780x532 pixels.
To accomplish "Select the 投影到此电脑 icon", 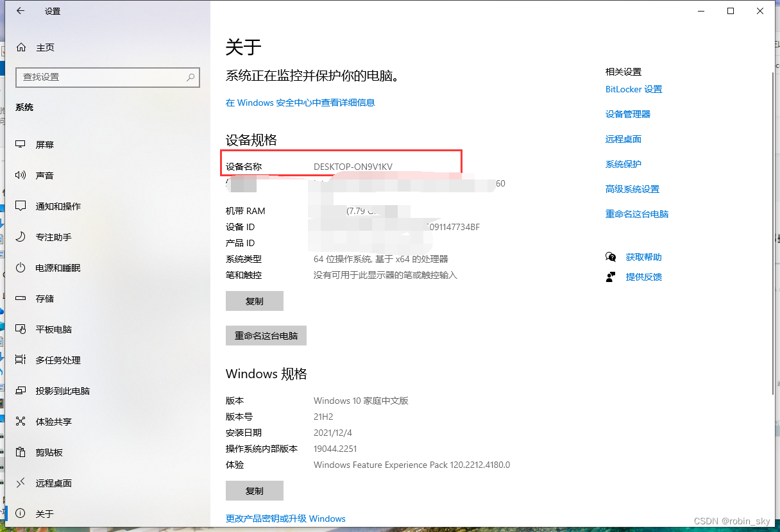I will [x=21, y=391].
